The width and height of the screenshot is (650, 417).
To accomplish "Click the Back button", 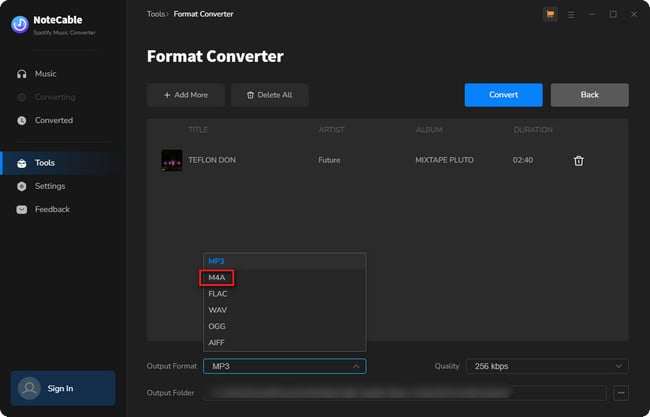I will pos(589,95).
